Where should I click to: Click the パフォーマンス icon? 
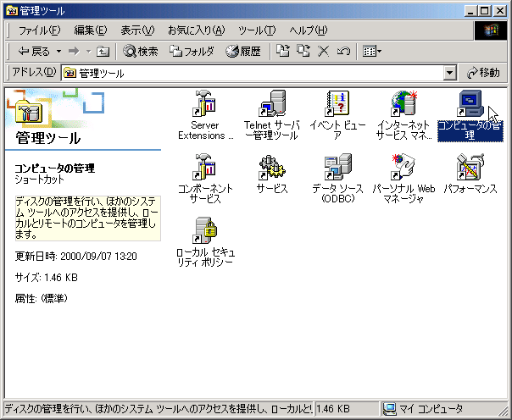(470, 167)
